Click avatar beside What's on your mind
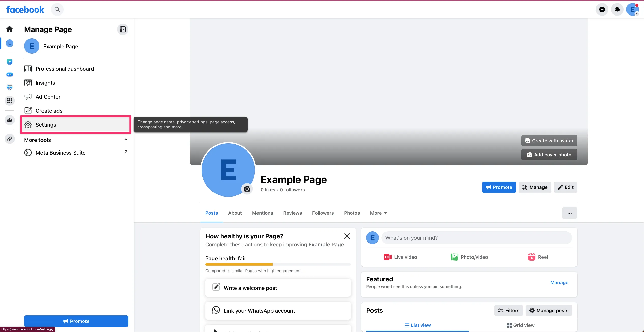The width and height of the screenshot is (644, 332). (x=372, y=238)
